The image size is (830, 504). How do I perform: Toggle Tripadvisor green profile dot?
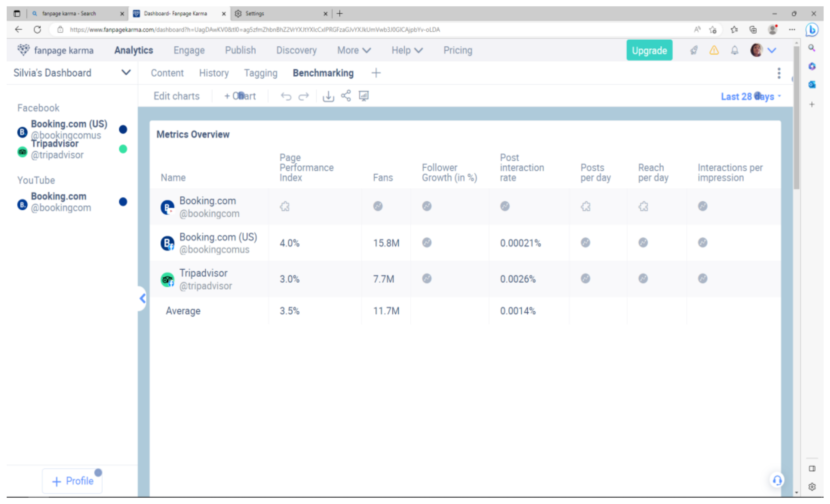pyautogui.click(x=123, y=149)
